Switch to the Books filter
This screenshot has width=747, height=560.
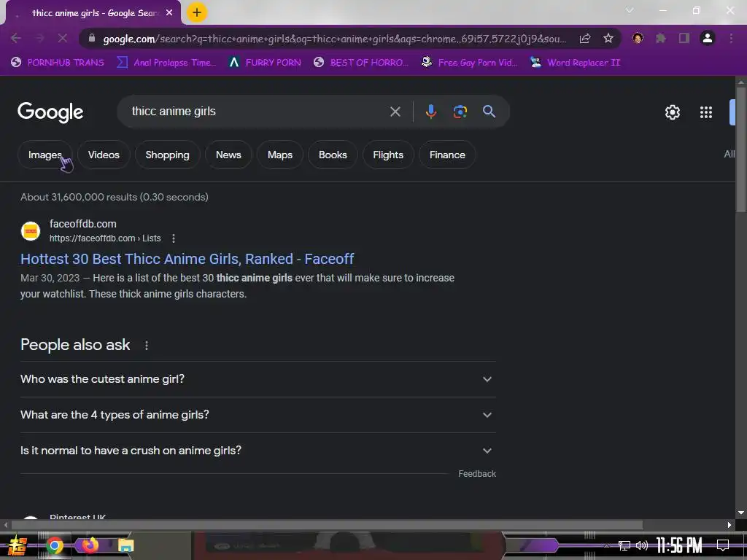[x=333, y=155]
